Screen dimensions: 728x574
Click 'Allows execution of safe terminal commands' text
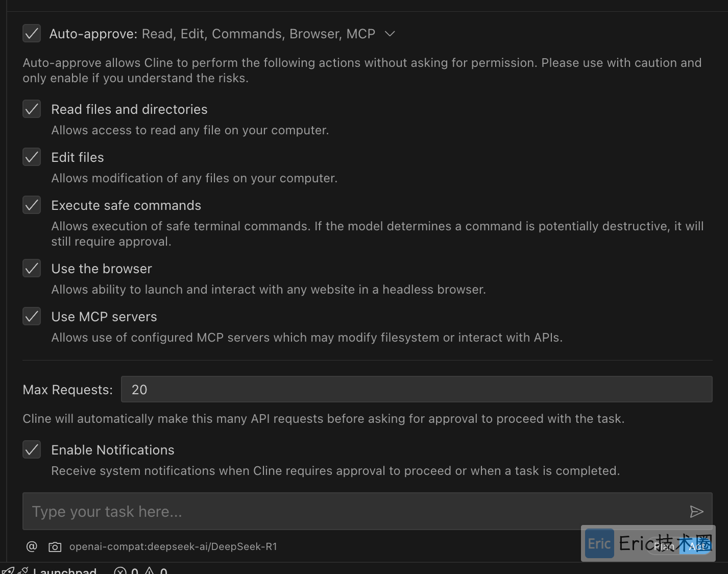pos(377,234)
